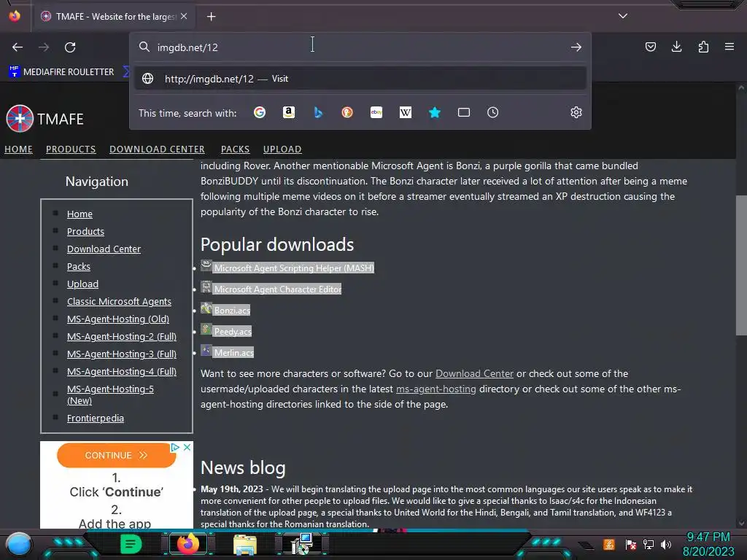Open the Firefox hamburger menu
The width and height of the screenshot is (747, 560).
(x=729, y=47)
